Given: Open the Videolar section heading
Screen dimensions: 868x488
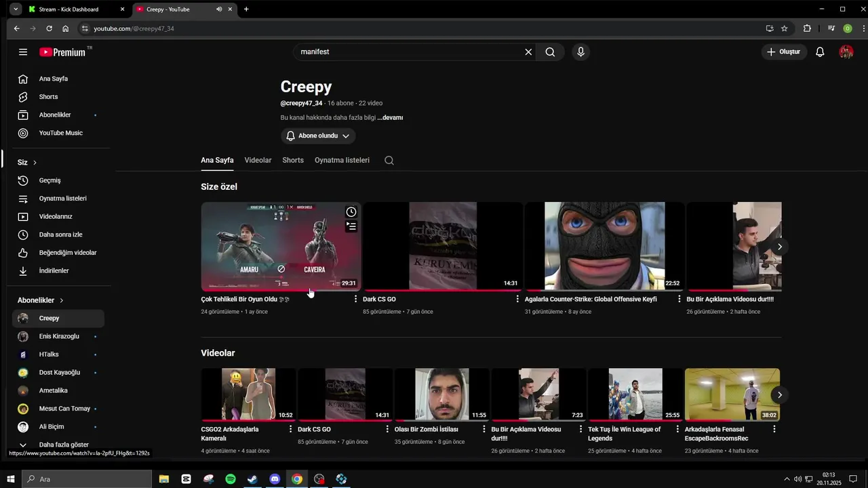Looking at the screenshot, I should click(x=218, y=353).
